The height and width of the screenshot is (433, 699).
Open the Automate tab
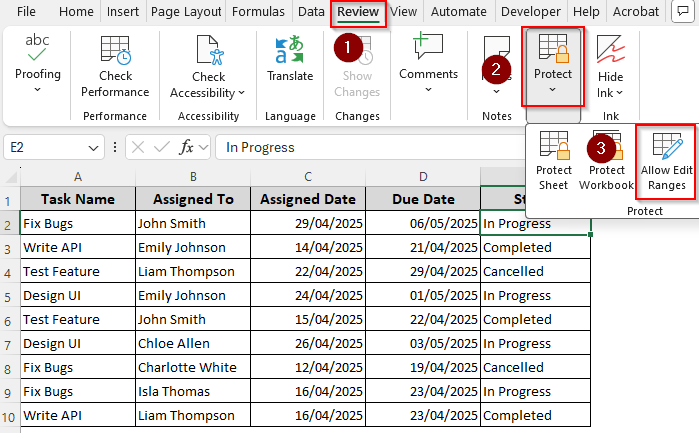[458, 12]
